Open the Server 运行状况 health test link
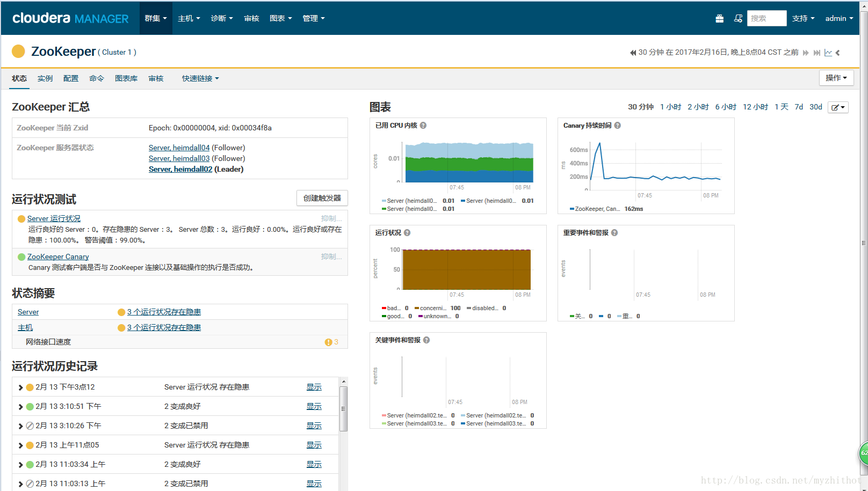This screenshot has width=868, height=491. [x=54, y=219]
